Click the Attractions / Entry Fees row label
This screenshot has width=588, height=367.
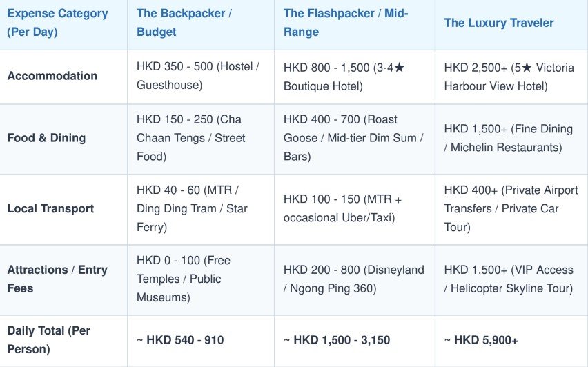pyautogui.click(x=57, y=279)
